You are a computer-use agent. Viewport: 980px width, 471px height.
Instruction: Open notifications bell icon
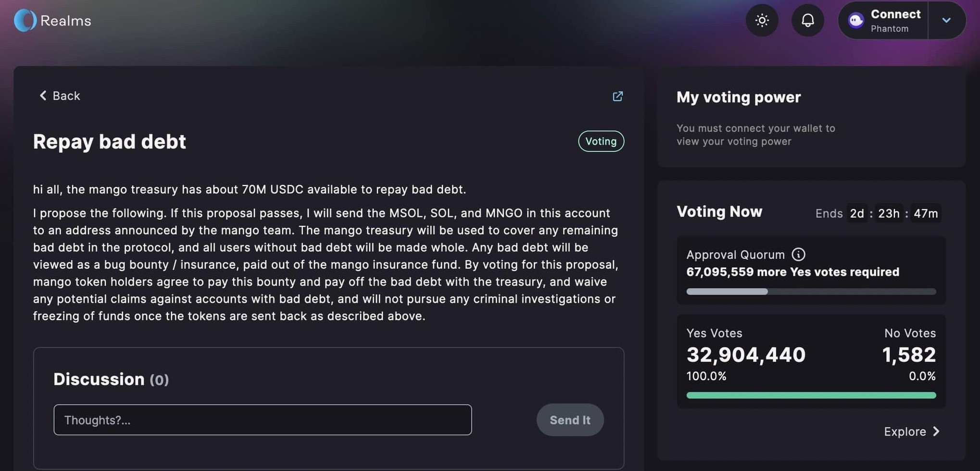[807, 20]
